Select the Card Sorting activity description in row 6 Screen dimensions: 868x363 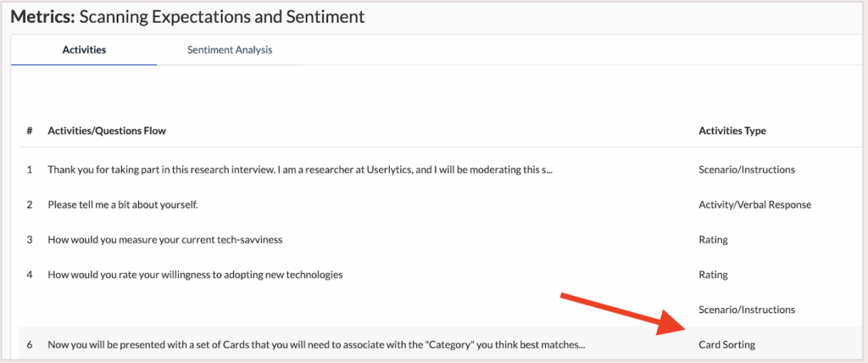coord(317,345)
